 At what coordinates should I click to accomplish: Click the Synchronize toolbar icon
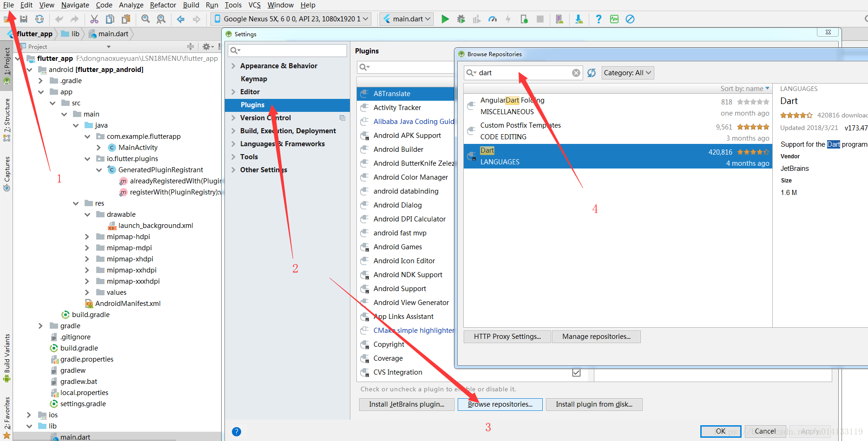[x=39, y=19]
